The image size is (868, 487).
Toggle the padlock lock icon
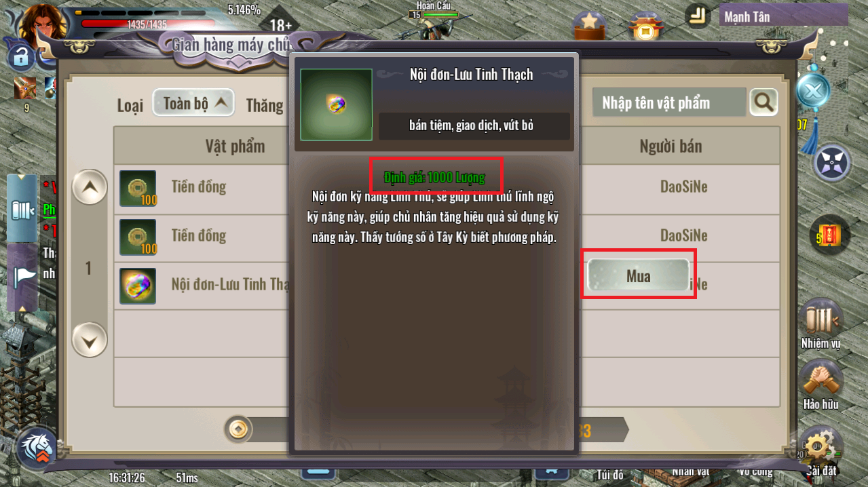tap(21, 58)
